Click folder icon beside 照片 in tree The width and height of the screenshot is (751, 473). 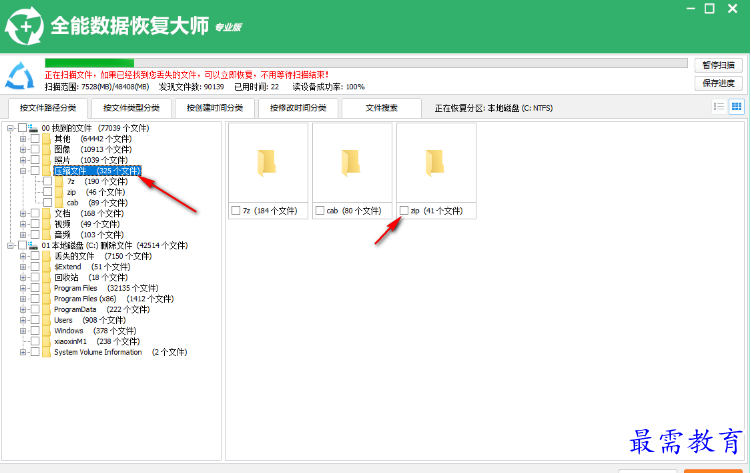click(46, 160)
